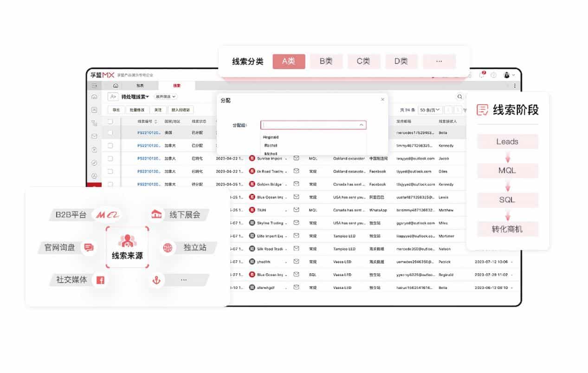Click the search magnifier above the leads table

[459, 96]
